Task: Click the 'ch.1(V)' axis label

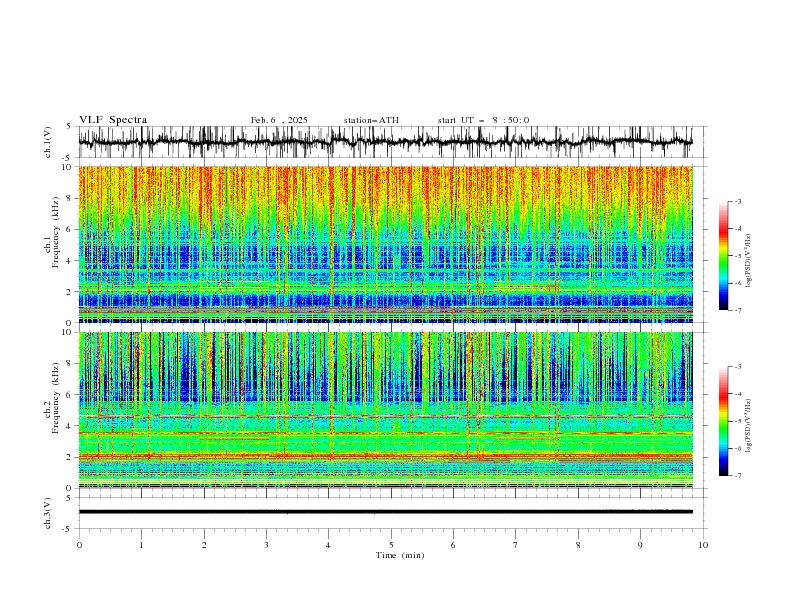Action: [x=48, y=142]
